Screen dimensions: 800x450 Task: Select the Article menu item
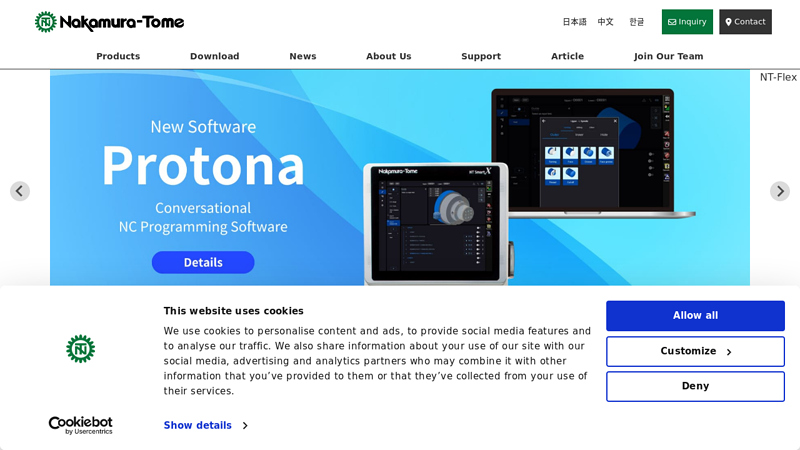coord(567,56)
